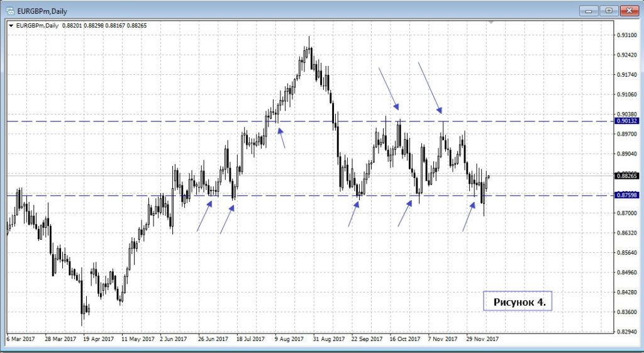Select the arrow pointing at mid-October peak
Image resolution: width=644 pixels, height=353 pixels.
pos(389,88)
